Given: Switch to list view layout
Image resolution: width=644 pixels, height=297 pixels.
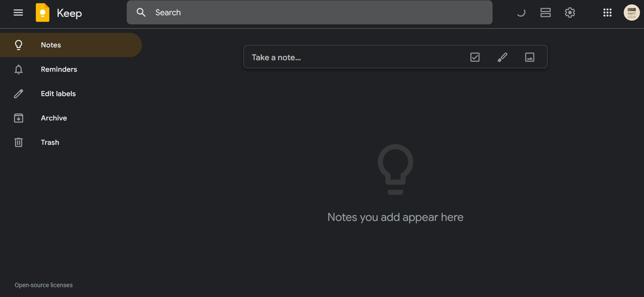Looking at the screenshot, I should (546, 13).
